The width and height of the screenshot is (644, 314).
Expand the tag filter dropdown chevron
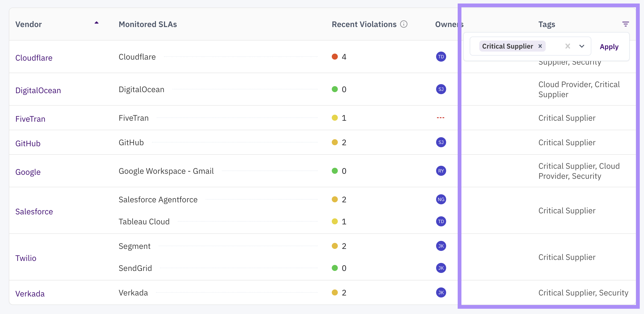point(582,46)
